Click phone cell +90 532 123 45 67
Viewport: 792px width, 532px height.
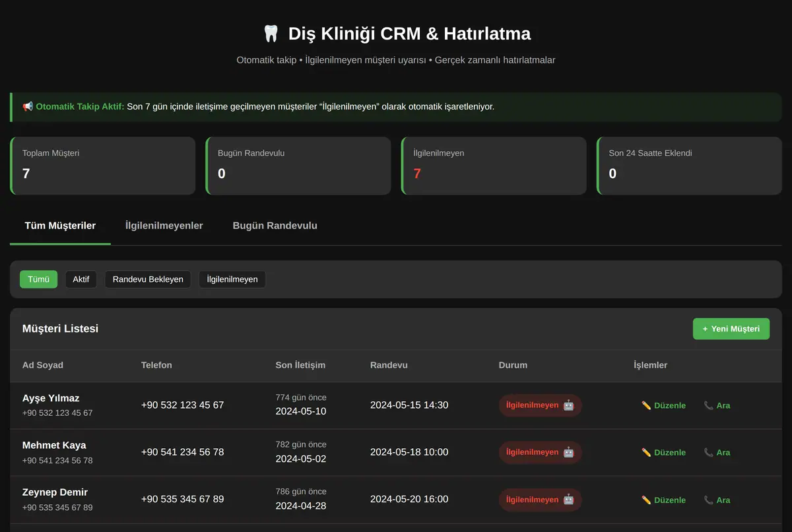182,405
